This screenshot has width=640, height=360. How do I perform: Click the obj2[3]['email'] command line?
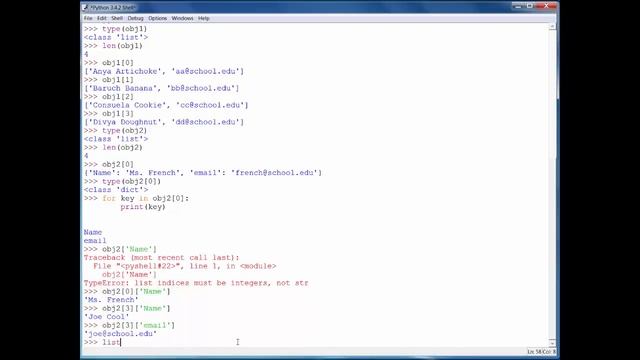(x=129, y=325)
